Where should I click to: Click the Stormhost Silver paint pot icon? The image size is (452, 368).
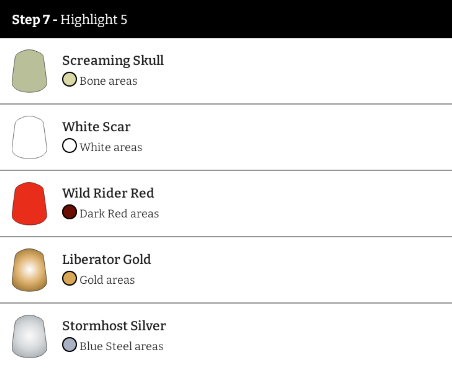[x=29, y=336]
